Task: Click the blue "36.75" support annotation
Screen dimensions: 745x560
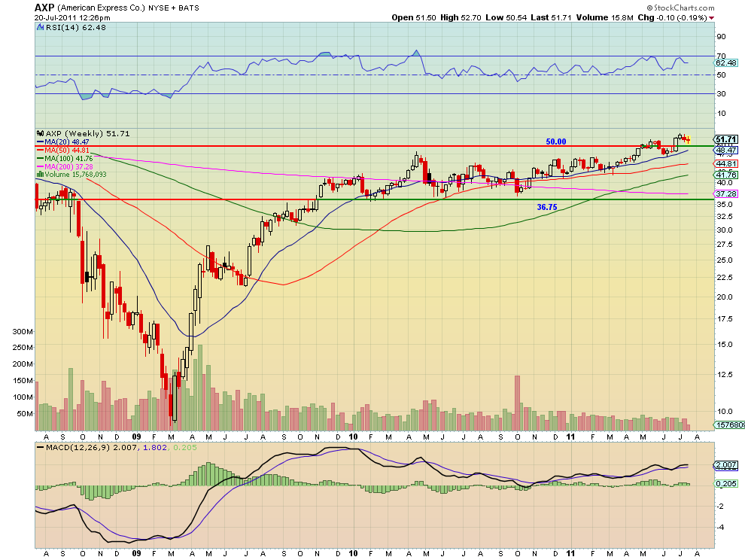Action: [547, 207]
